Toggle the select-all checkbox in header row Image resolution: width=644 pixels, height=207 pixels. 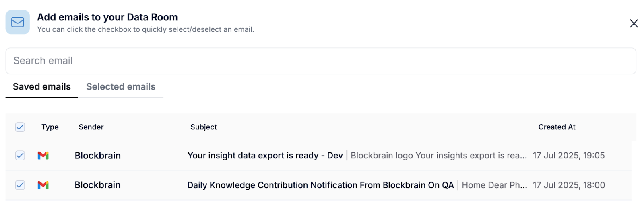point(20,127)
